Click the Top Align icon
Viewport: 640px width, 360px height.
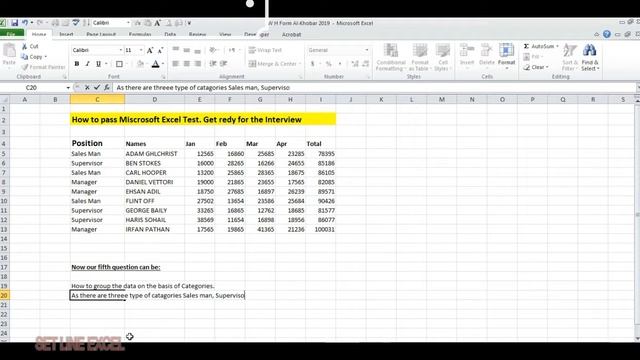point(176,50)
